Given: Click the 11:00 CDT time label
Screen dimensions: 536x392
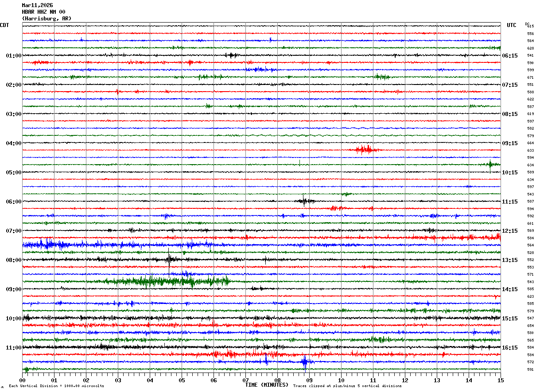Looking at the screenshot, I should click(x=14, y=348).
